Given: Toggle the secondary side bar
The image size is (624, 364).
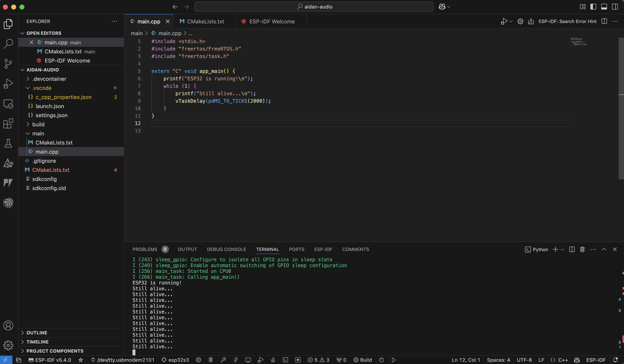Looking at the screenshot, I should tap(615, 7).
